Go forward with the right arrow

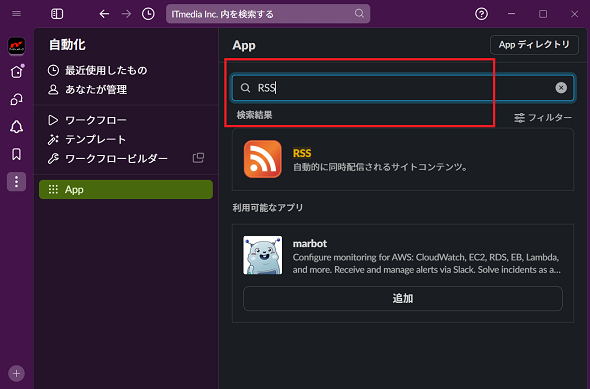(126, 14)
